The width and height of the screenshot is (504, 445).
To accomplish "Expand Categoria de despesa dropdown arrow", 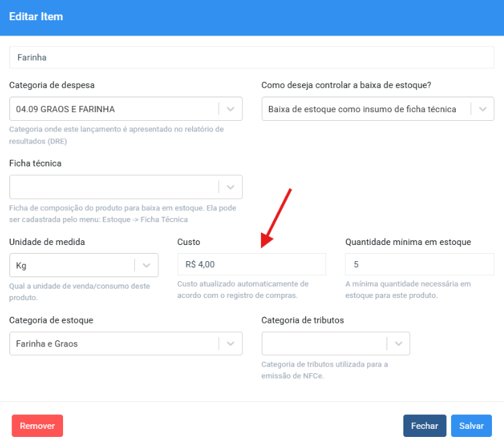I will [230, 109].
